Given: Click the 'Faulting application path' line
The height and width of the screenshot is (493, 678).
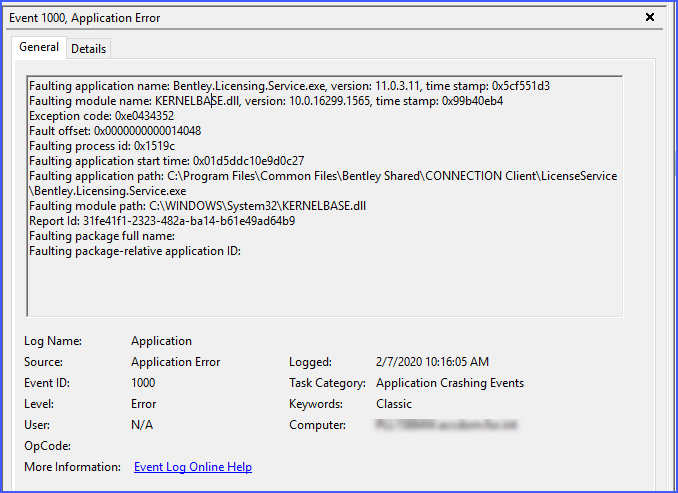Looking at the screenshot, I should tap(323, 176).
